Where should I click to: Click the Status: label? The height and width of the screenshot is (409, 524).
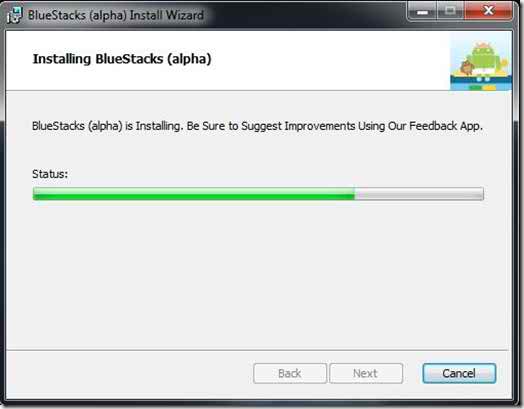pos(50,174)
